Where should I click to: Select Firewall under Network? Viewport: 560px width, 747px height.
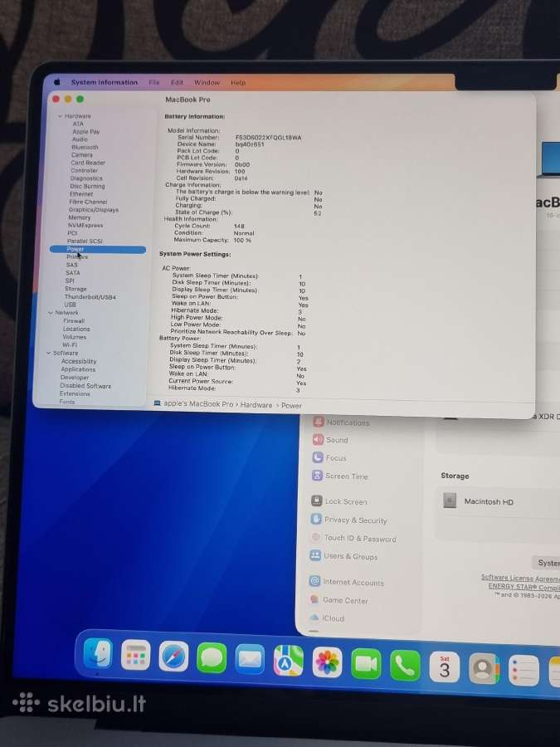(x=74, y=320)
